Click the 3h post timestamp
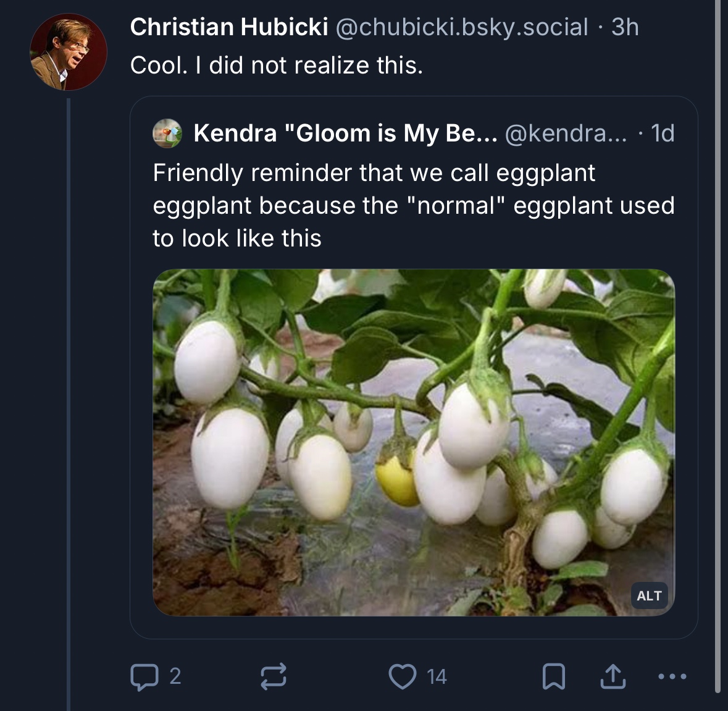 click(x=625, y=27)
